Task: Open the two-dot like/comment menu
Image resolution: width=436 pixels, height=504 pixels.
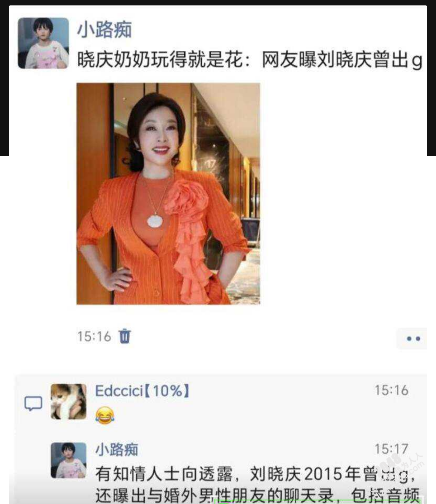Action: (x=413, y=338)
